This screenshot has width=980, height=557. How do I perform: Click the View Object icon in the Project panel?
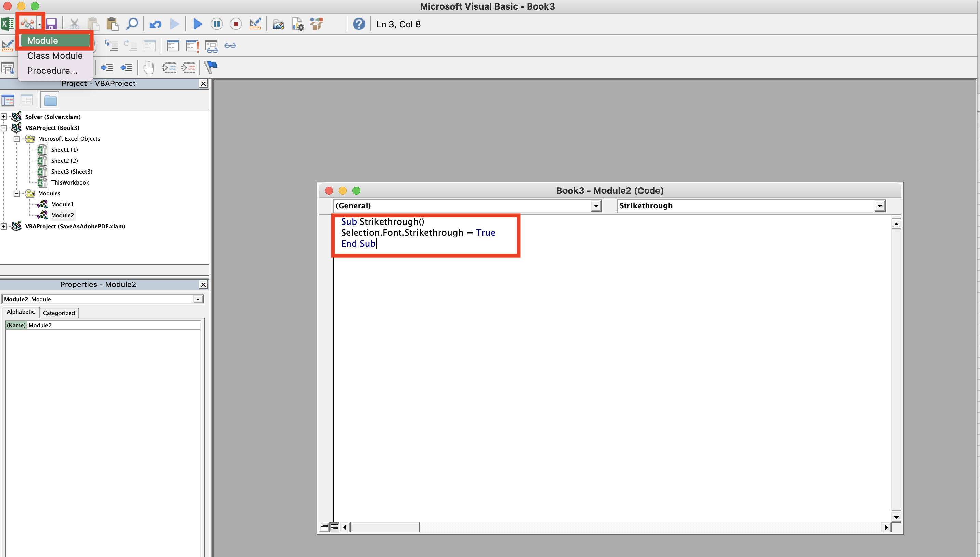(x=26, y=100)
